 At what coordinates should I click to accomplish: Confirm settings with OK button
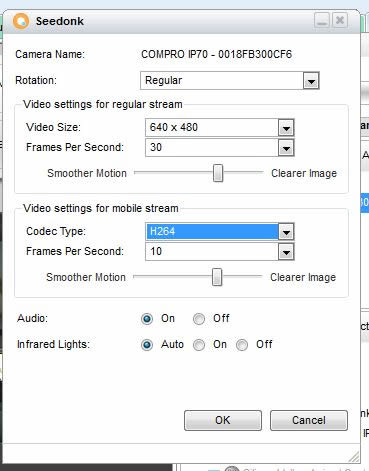coord(223,420)
